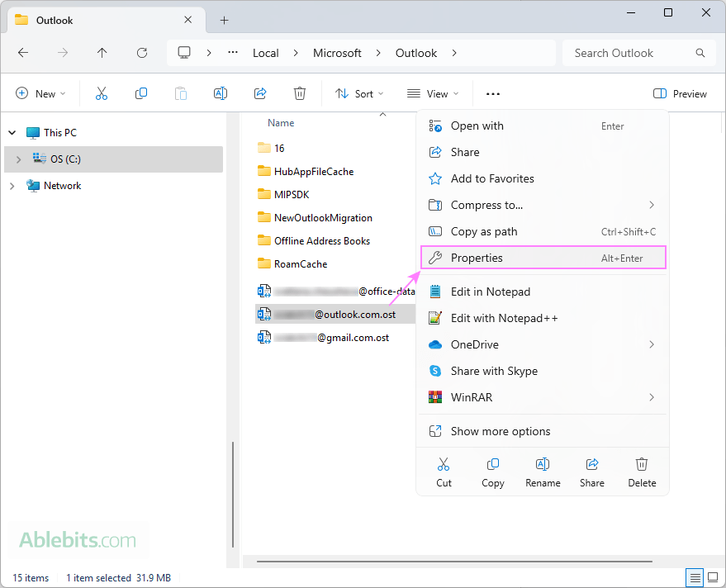Select the folder named 16
Image resolution: width=726 pixels, height=588 pixels.
(x=272, y=148)
